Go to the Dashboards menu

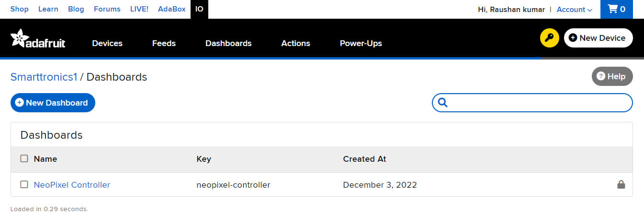(x=228, y=43)
